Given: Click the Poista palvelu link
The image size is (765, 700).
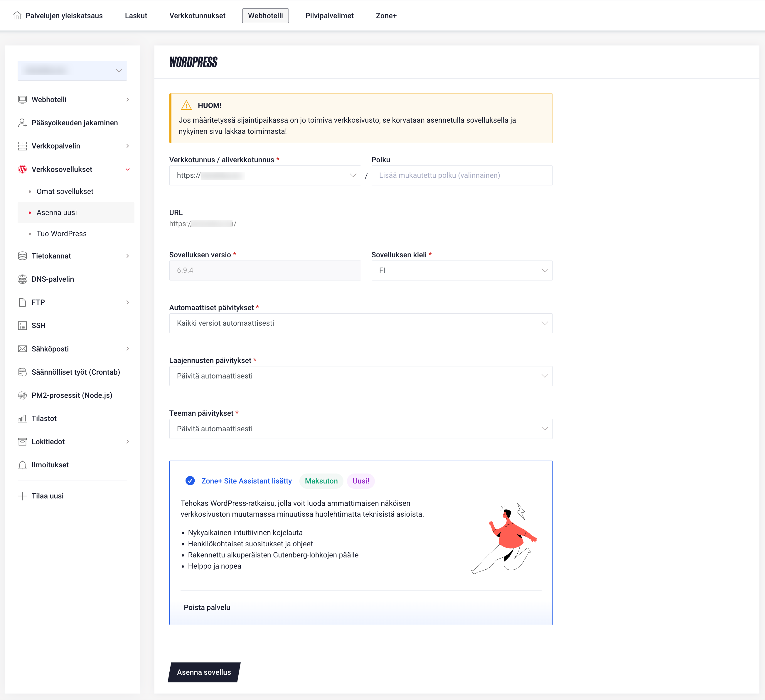Looking at the screenshot, I should click(207, 608).
